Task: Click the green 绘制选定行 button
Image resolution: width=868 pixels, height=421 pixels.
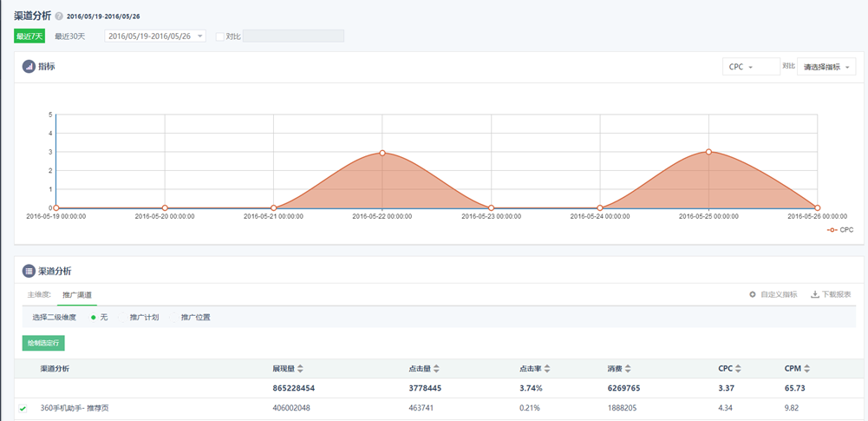Action: (x=43, y=343)
